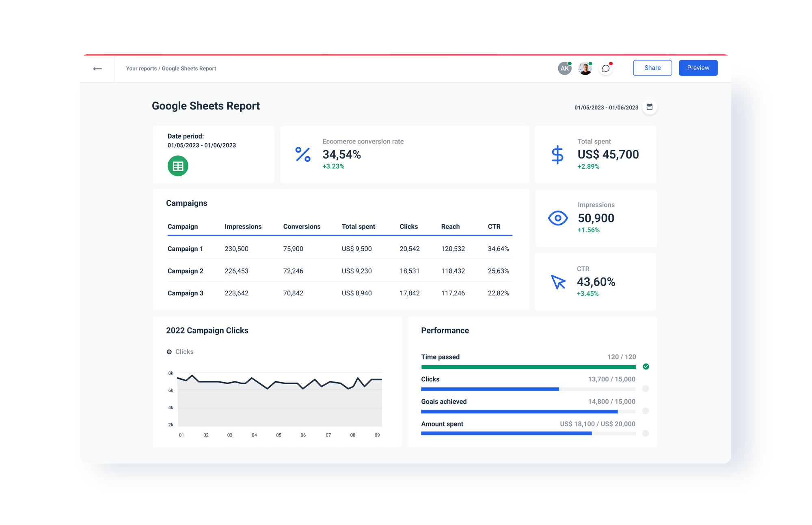Screen dimensions: 812x525
Task: Open the profile picture menu
Action: (585, 68)
